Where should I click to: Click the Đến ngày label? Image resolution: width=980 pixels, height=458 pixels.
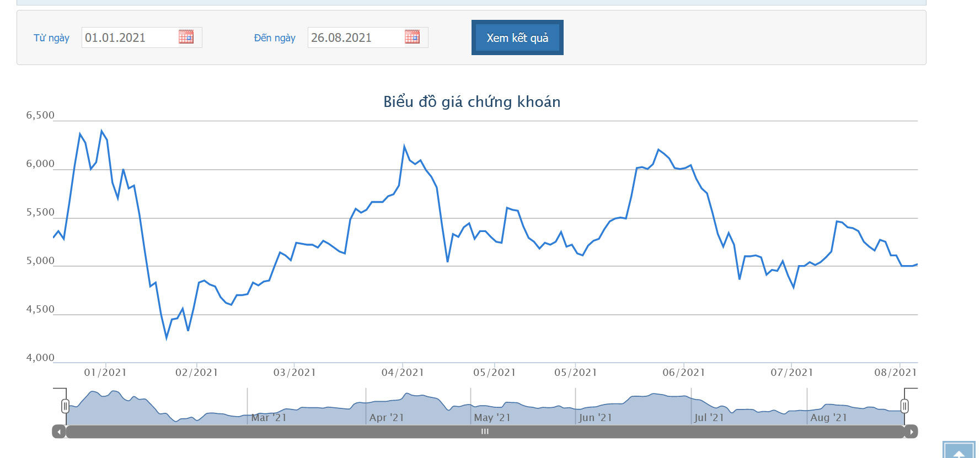coord(275,38)
